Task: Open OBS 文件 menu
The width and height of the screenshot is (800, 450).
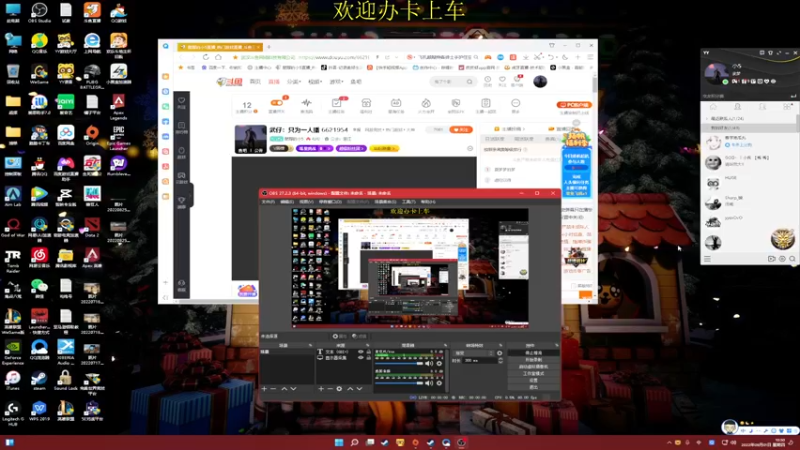Action: click(268, 202)
